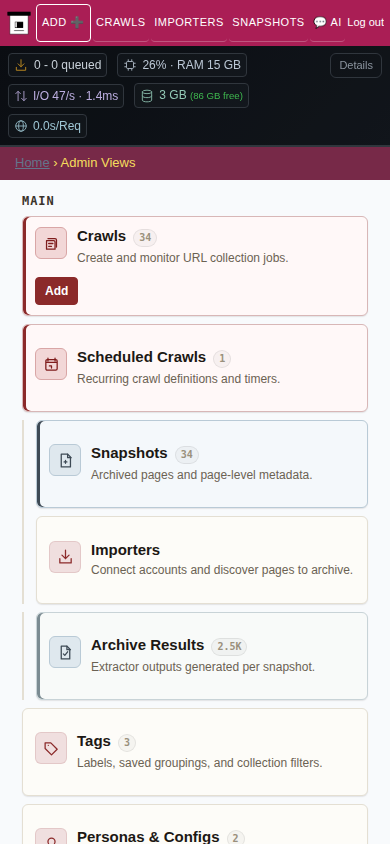Screen dimensions: 390x844
Task: Click the Crawls count badge 34
Action: coord(145,237)
